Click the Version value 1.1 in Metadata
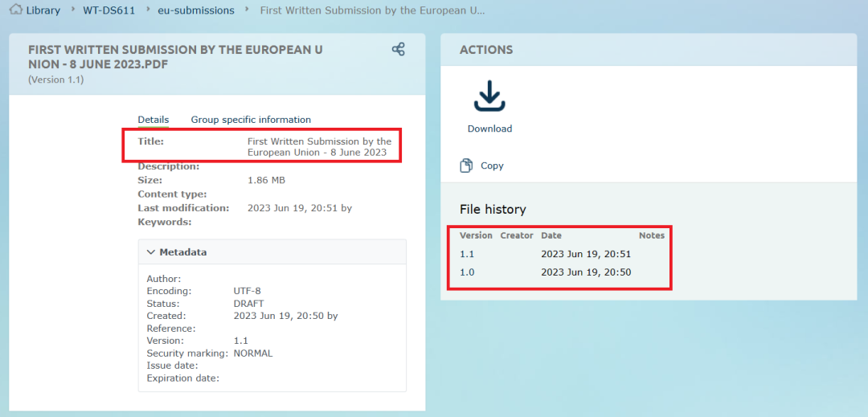This screenshot has height=417, width=868. [240, 341]
